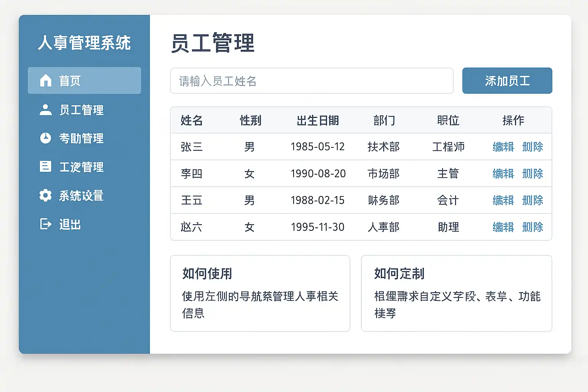588x392 pixels.
Task: Click the clock icon for attendance management
Action: pyautogui.click(x=46, y=138)
